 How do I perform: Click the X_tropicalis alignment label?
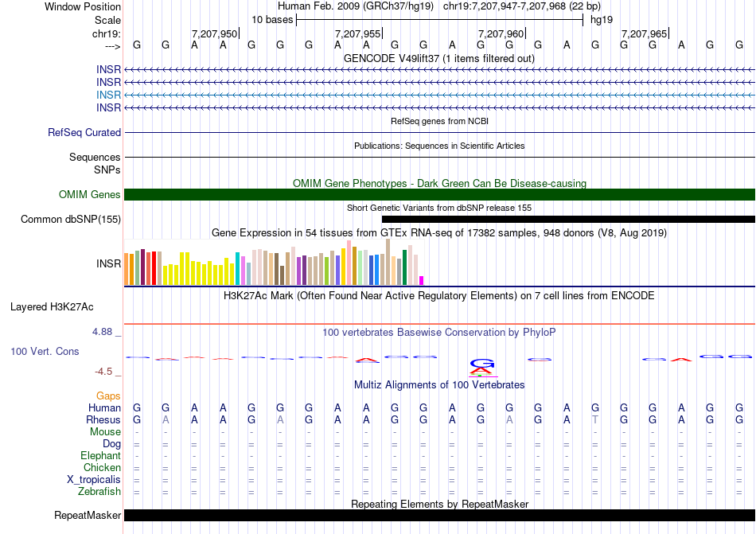(x=94, y=479)
